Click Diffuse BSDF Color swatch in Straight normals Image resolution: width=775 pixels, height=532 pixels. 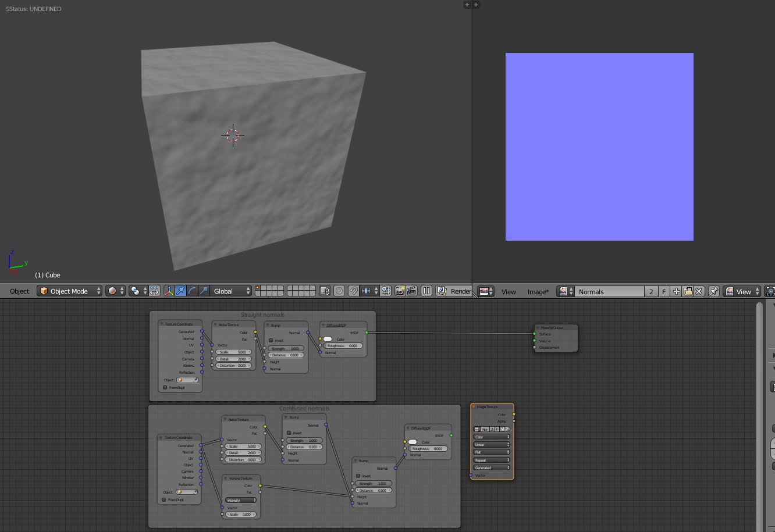tap(328, 339)
